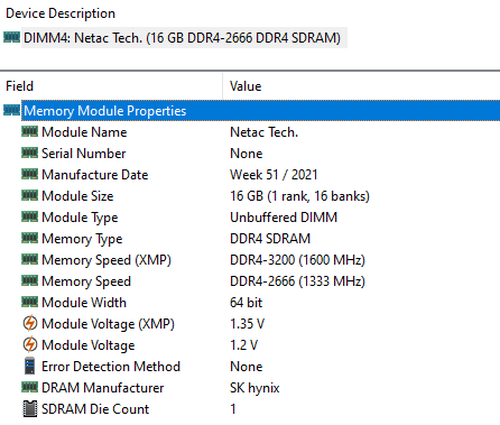Click the icon beside Memory Type
The height and width of the screenshot is (425, 500).
click(30, 238)
